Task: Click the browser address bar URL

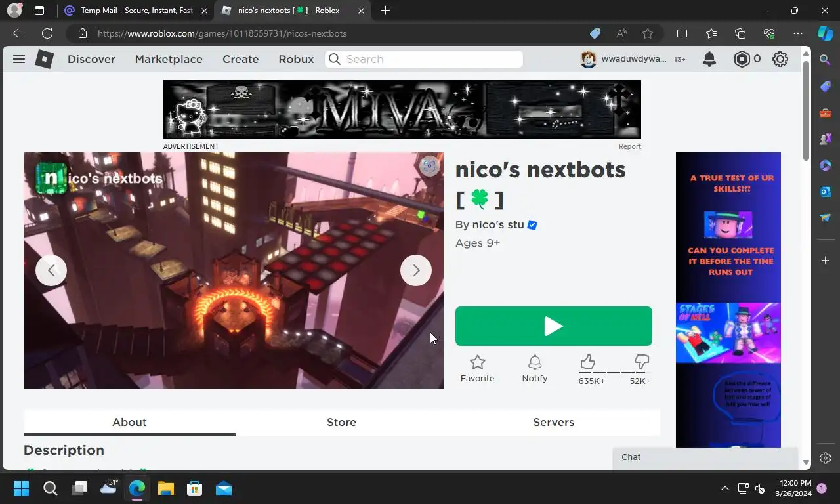Action: [222, 33]
